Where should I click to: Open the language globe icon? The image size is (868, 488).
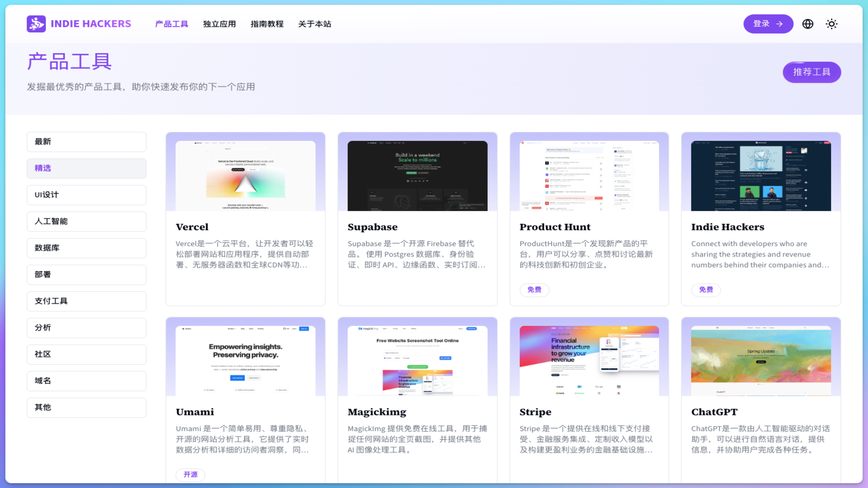[808, 24]
